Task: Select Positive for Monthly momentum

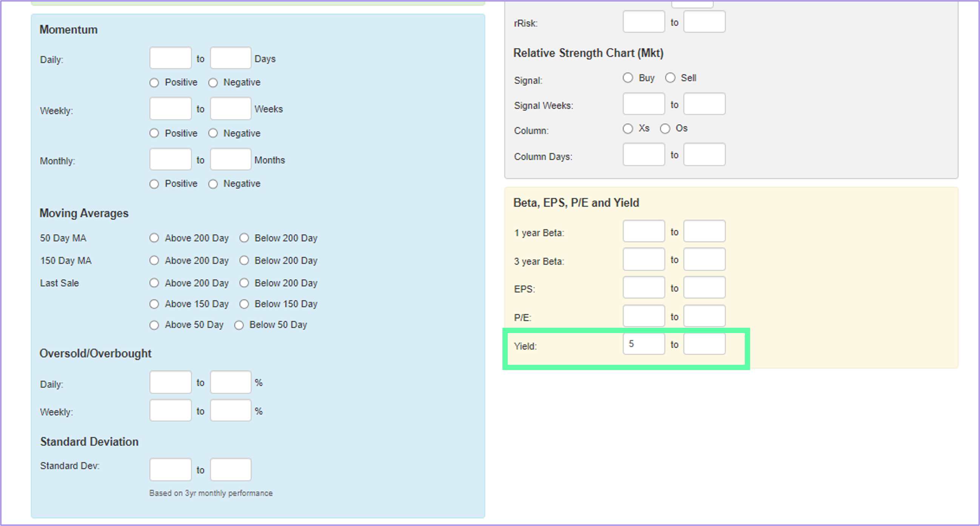Action: [154, 184]
